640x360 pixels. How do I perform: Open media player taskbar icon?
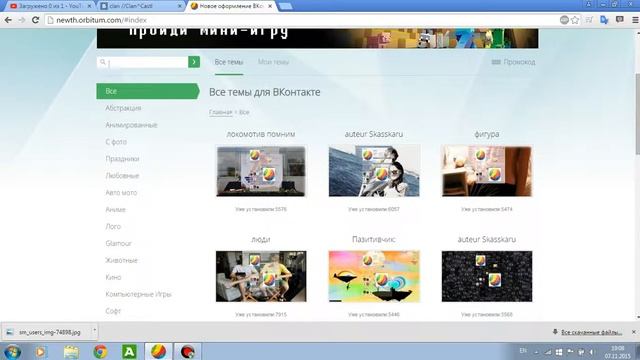click(x=40, y=351)
